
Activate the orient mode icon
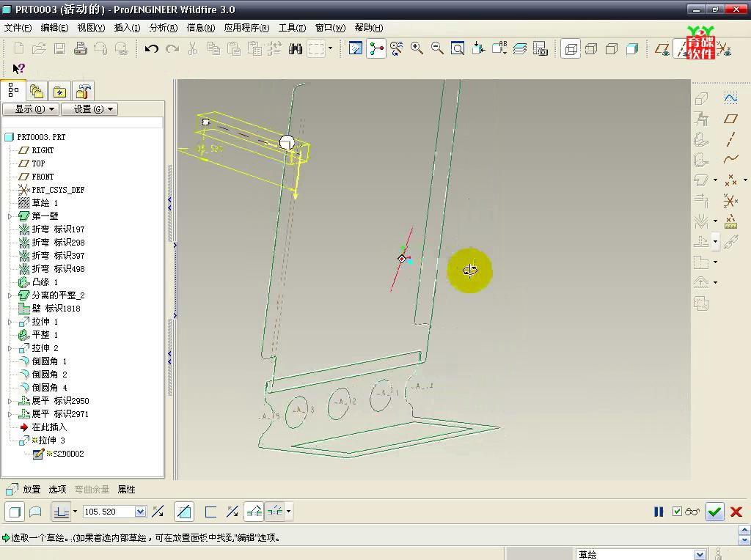coord(397,48)
